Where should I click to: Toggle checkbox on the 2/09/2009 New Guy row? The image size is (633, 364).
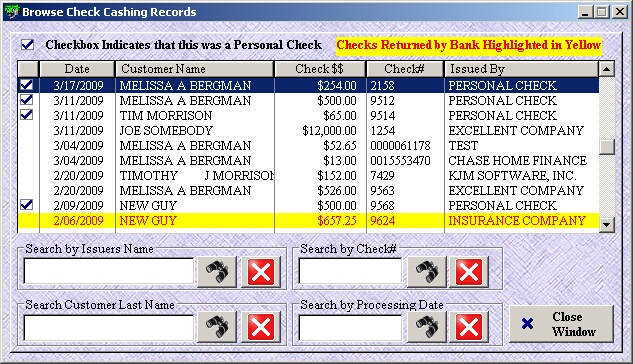point(27,205)
